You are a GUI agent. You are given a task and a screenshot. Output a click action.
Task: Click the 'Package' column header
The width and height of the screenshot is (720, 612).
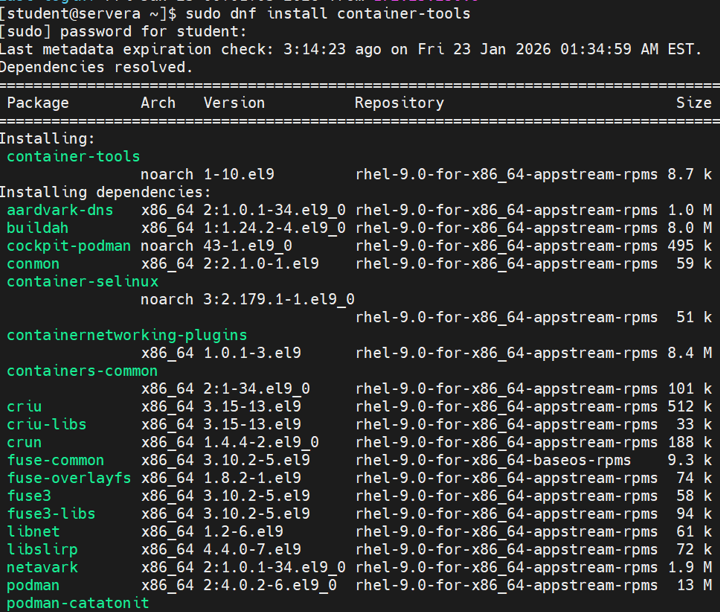point(38,103)
